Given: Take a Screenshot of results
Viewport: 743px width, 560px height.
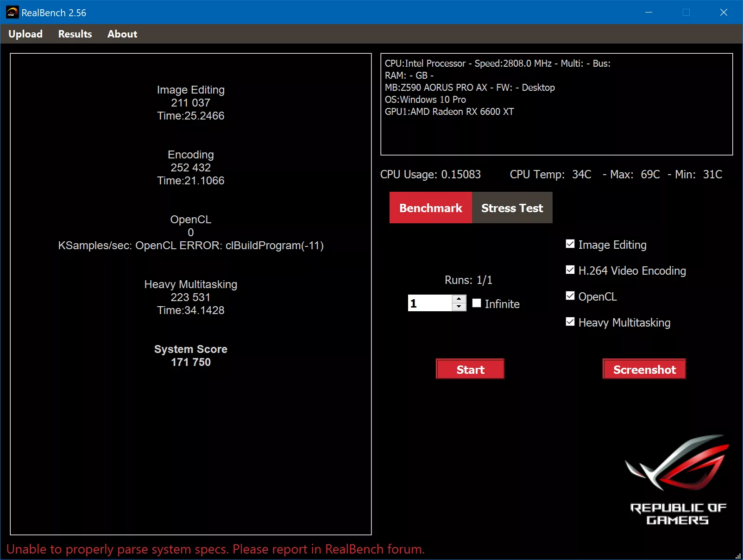Looking at the screenshot, I should coord(644,369).
